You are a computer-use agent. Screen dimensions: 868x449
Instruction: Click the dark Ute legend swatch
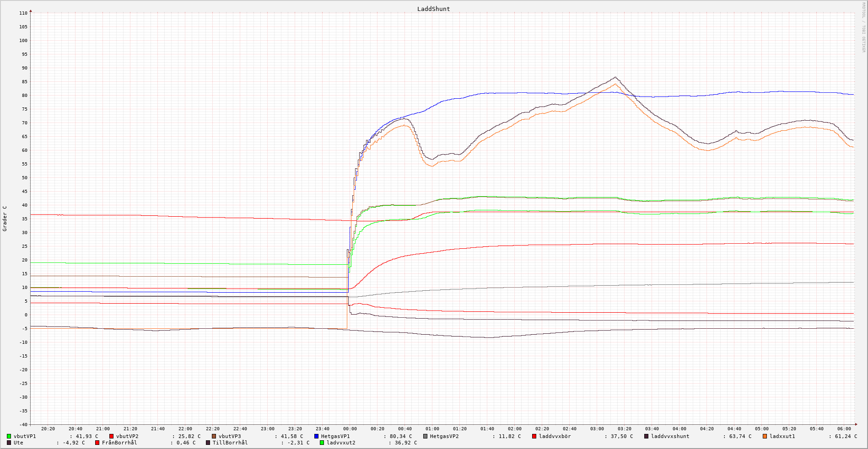pyautogui.click(x=9, y=443)
